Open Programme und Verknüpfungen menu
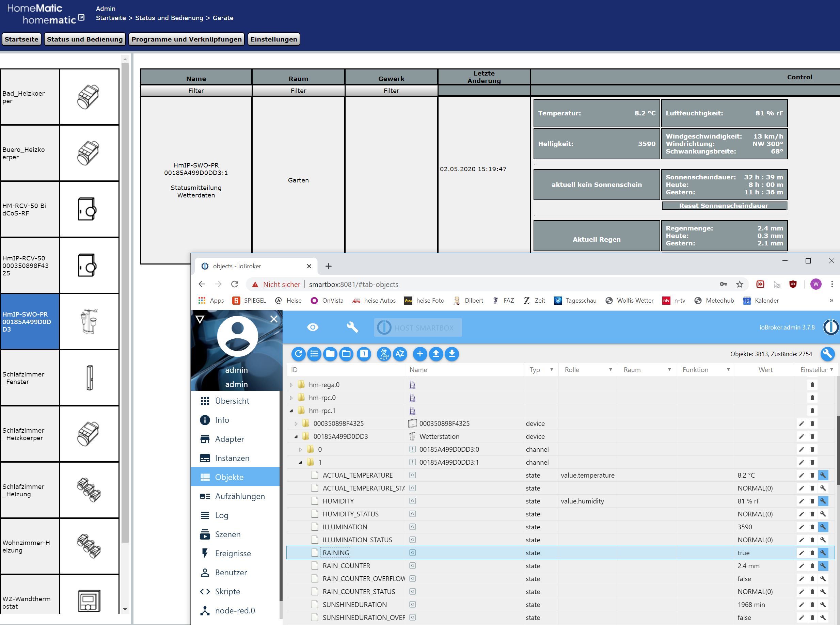Image resolution: width=840 pixels, height=625 pixels. click(x=187, y=39)
